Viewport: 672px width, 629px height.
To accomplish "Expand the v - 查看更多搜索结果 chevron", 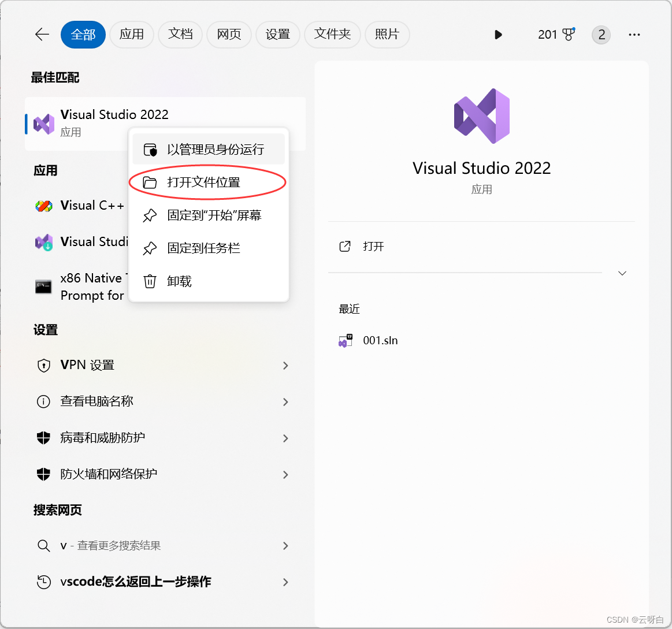I will coord(285,546).
